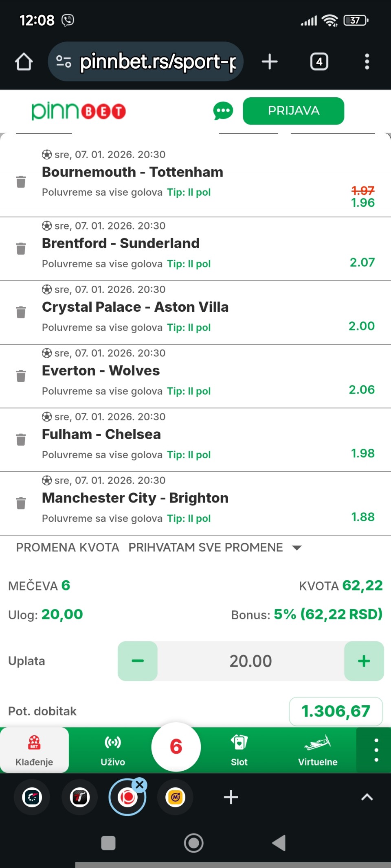Remove Bournemouth - Tottenham bet with trash icon
The image size is (391, 868).
point(21,181)
